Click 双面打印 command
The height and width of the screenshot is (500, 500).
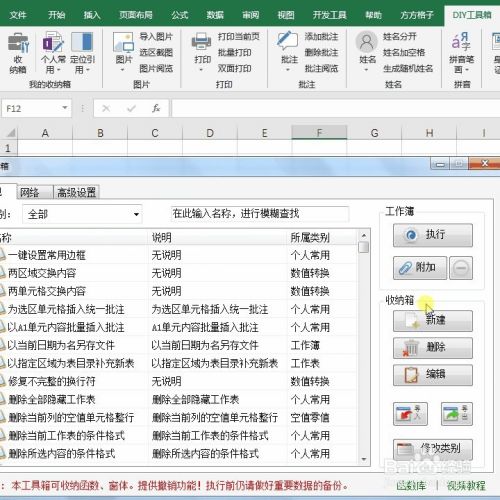click(234, 68)
